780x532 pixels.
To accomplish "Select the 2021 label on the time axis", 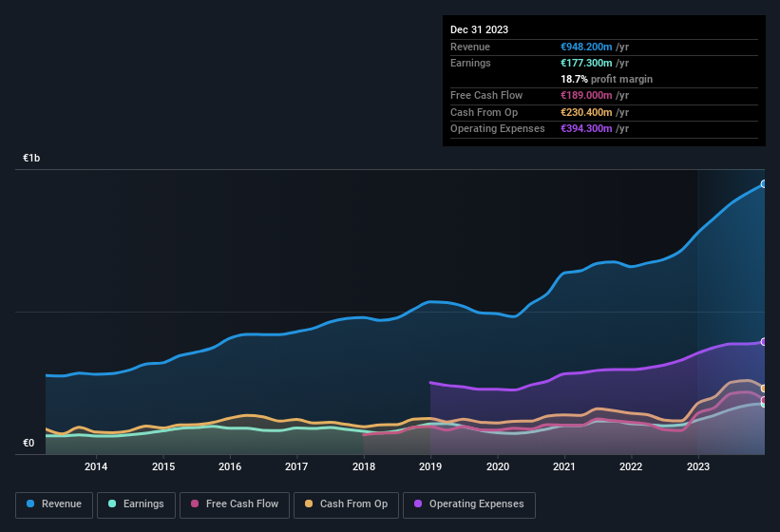I will (x=564, y=466).
